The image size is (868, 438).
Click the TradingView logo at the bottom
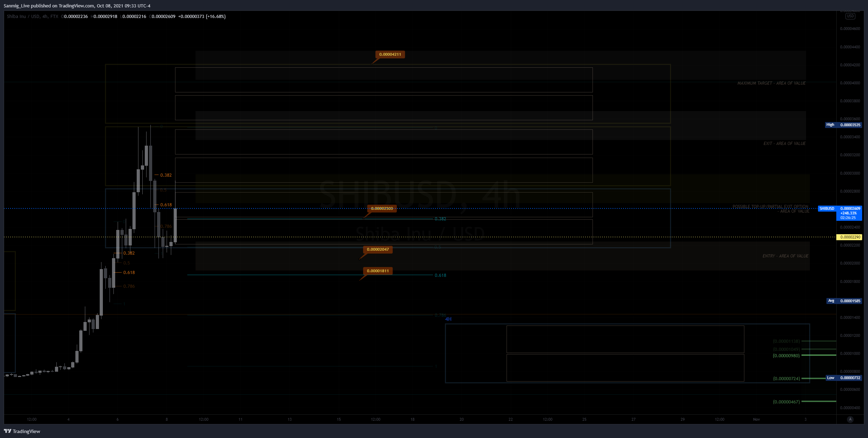tap(22, 431)
